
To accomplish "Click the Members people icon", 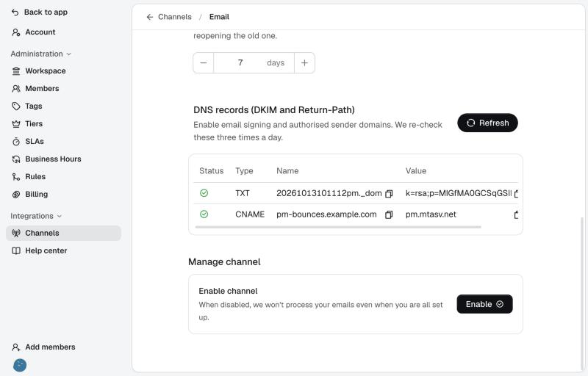I will (x=16, y=88).
